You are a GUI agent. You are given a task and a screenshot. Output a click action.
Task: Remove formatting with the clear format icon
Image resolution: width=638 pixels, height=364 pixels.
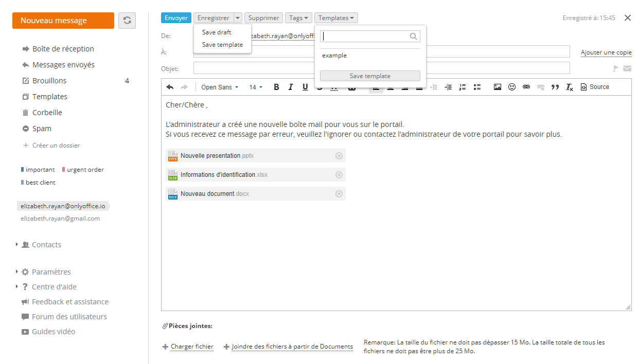(569, 87)
